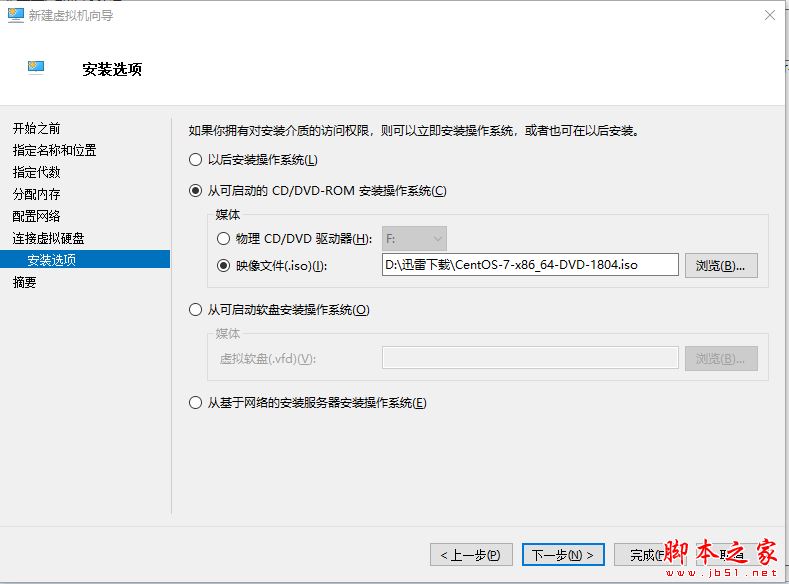This screenshot has width=789, height=584.
Task: Click 浏览 button beside ISO path
Action: click(720, 265)
